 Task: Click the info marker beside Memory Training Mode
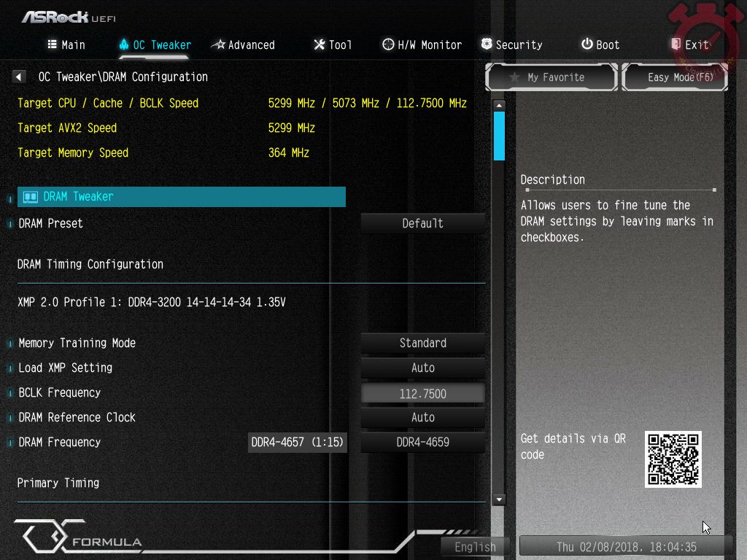(10, 343)
